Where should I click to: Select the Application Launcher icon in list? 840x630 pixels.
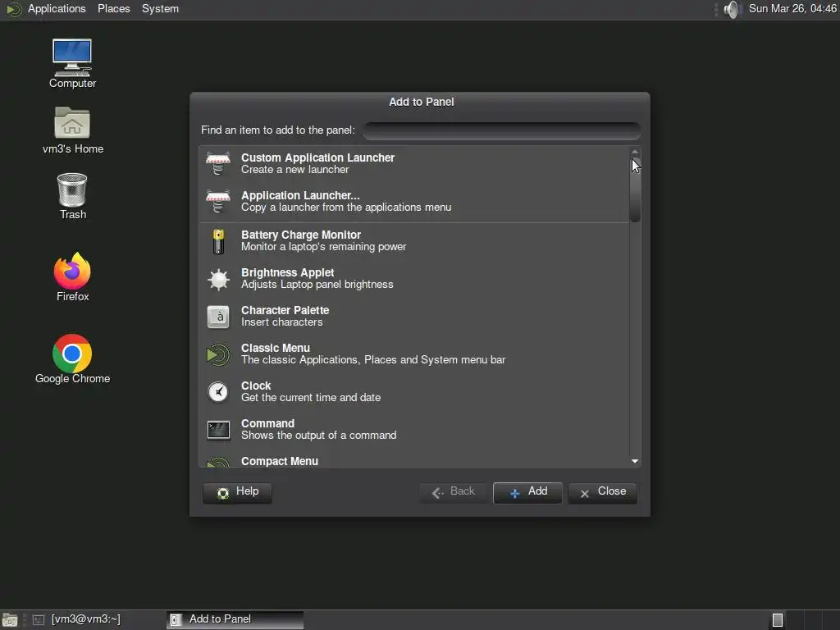point(218,202)
